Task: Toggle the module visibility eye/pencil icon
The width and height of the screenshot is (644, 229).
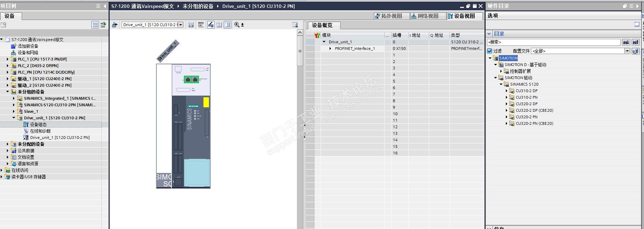Action: pyautogui.click(x=211, y=25)
